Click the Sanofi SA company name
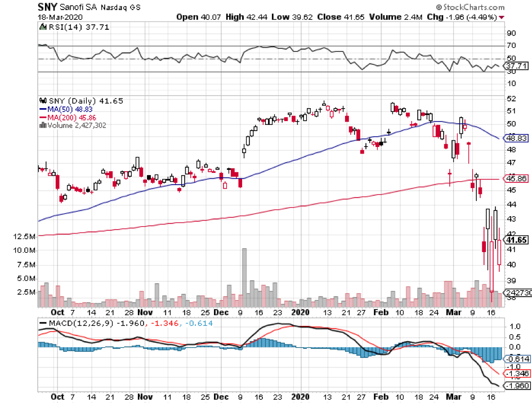 [x=78, y=7]
